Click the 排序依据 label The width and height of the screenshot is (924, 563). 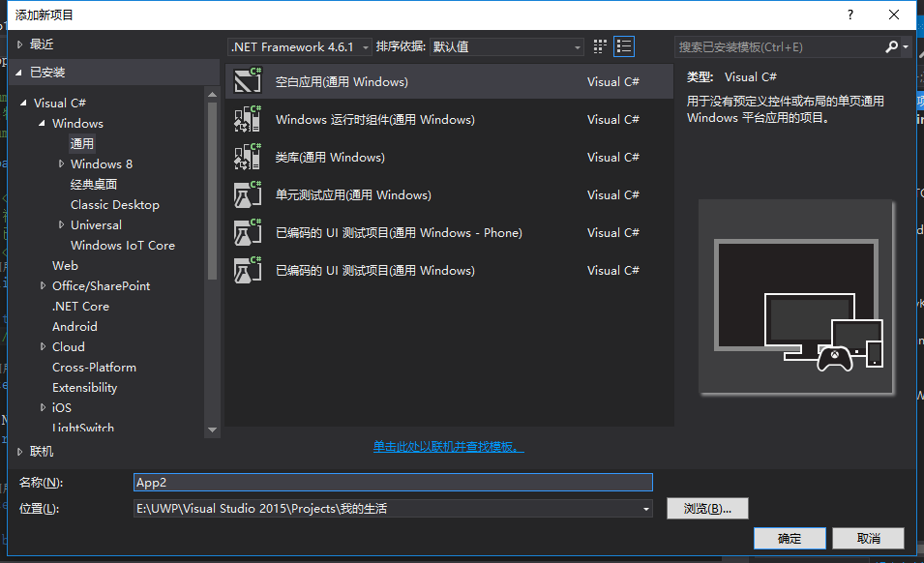coord(401,46)
